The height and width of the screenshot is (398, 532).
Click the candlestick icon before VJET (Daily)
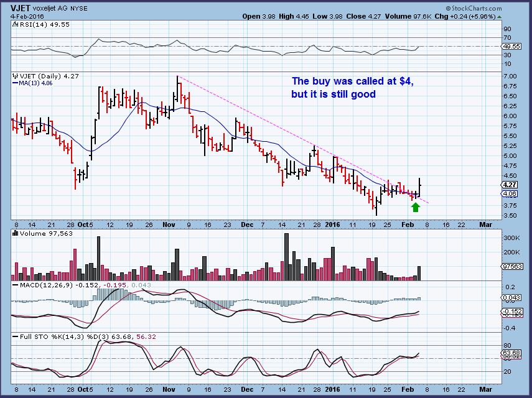click(16, 76)
